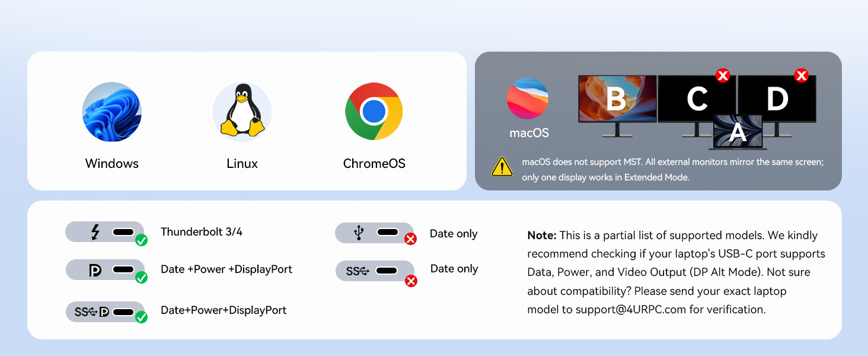Viewport: 868px width, 356px height.
Task: Click the Linux penguin icon
Action: [x=242, y=112]
